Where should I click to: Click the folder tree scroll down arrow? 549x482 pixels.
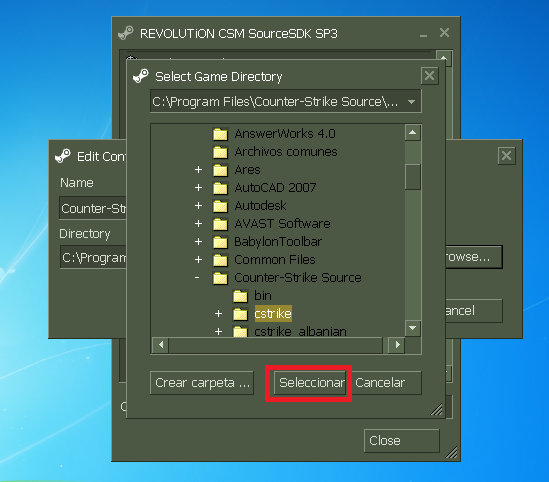point(413,328)
